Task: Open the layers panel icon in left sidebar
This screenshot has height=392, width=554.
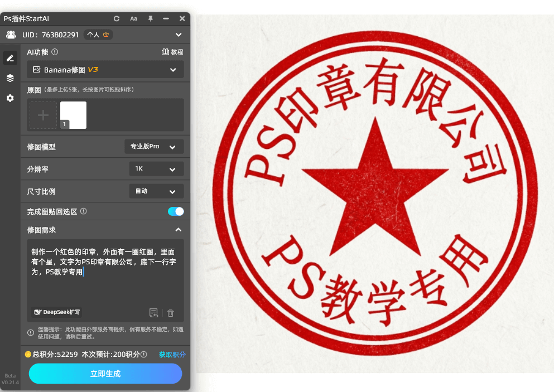Action: point(9,78)
